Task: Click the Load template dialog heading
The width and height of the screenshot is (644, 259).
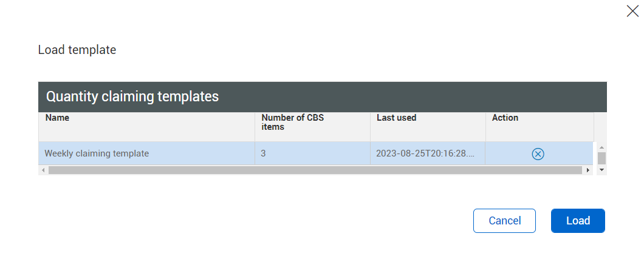Action: 77,50
